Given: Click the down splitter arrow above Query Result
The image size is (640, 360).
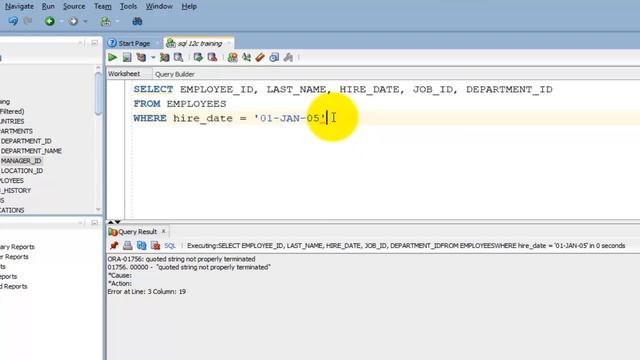Looking at the screenshot, I should click(118, 222).
